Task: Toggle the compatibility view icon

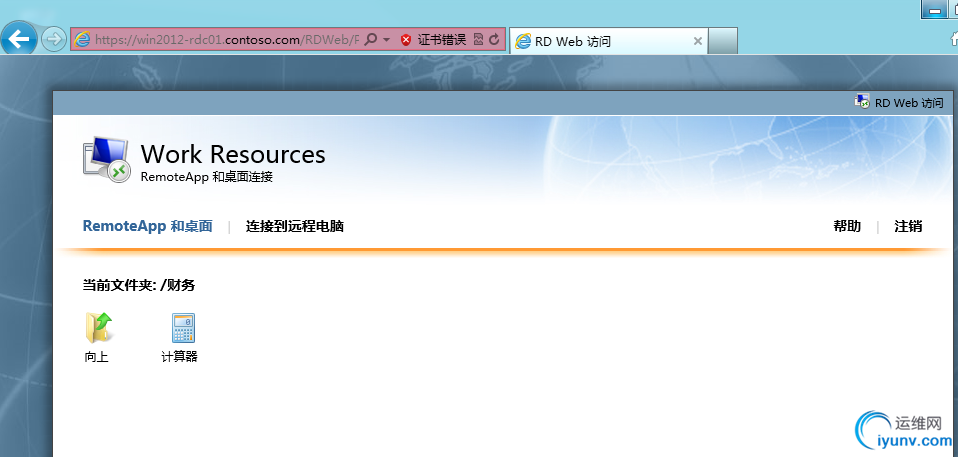Action: [478, 40]
